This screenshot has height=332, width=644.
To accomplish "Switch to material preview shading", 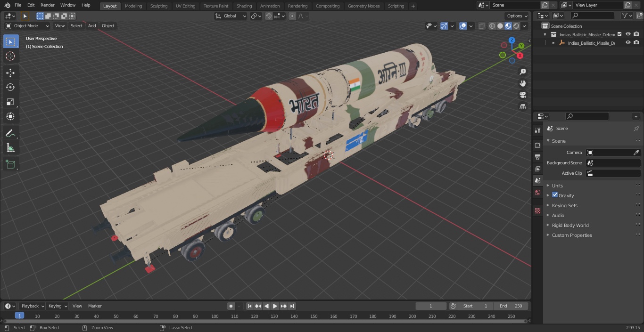I will point(508,26).
